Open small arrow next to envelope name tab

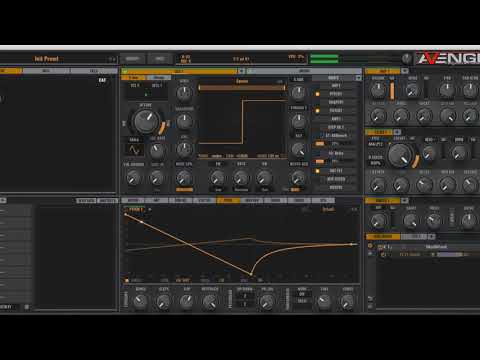[150, 209]
